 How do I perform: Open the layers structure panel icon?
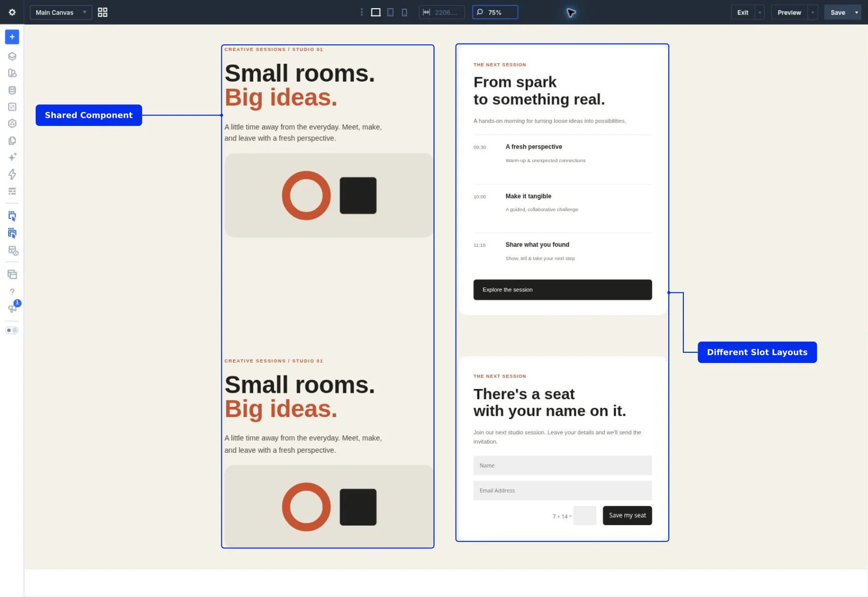point(12,56)
